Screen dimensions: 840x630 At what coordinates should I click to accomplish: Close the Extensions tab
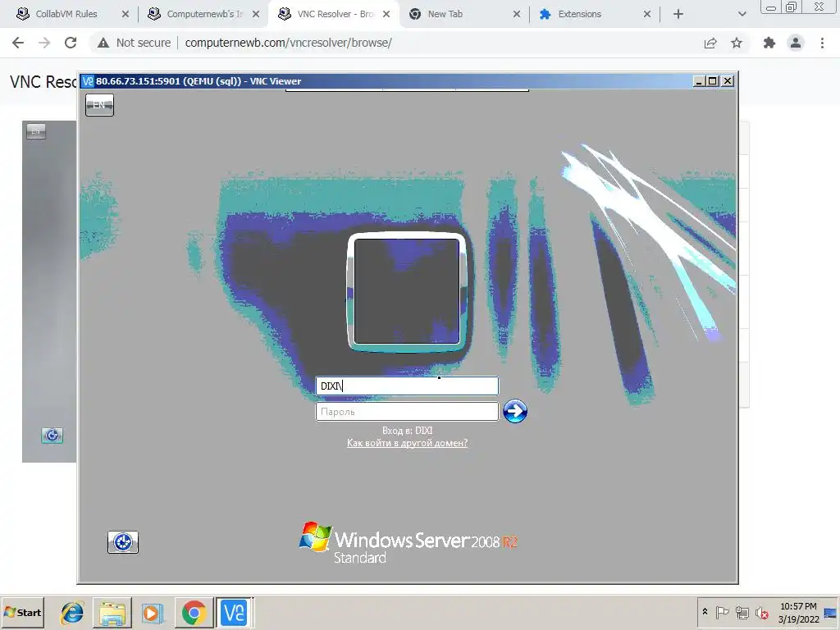[x=647, y=15]
